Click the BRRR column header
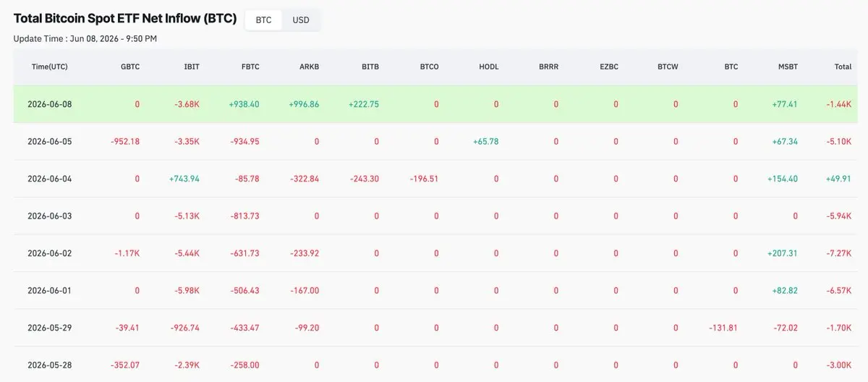 548,67
